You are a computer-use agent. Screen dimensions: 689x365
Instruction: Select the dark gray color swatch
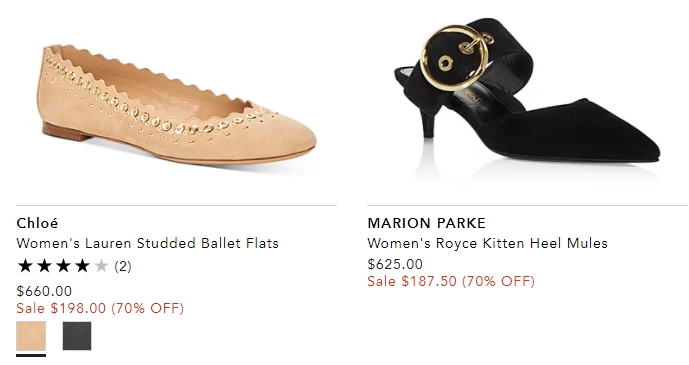[x=77, y=336]
